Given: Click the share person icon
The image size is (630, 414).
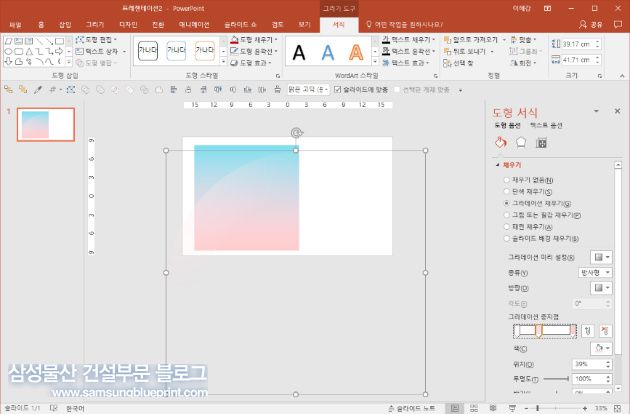Looking at the screenshot, I should tap(583, 25).
